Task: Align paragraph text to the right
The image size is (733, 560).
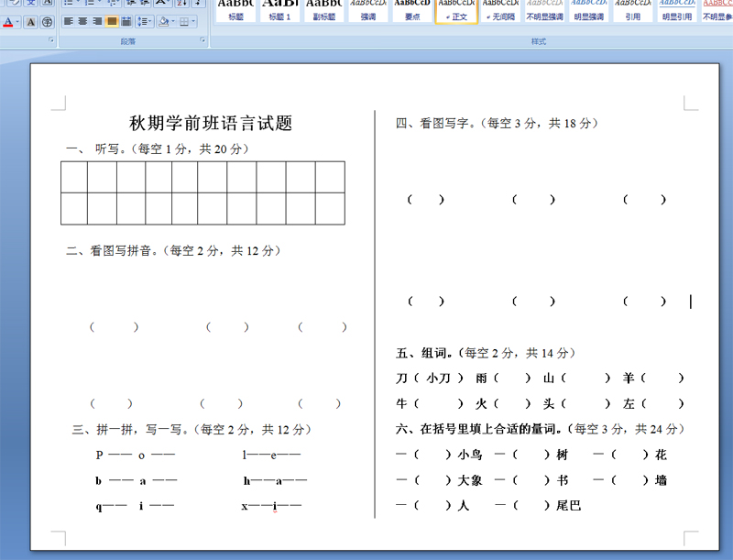Action: (97, 21)
